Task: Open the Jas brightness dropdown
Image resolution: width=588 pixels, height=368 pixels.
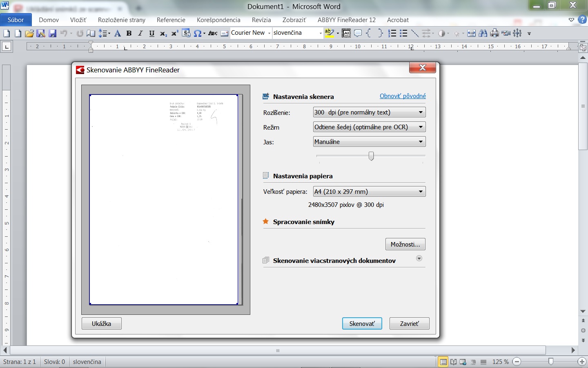Action: click(x=369, y=142)
